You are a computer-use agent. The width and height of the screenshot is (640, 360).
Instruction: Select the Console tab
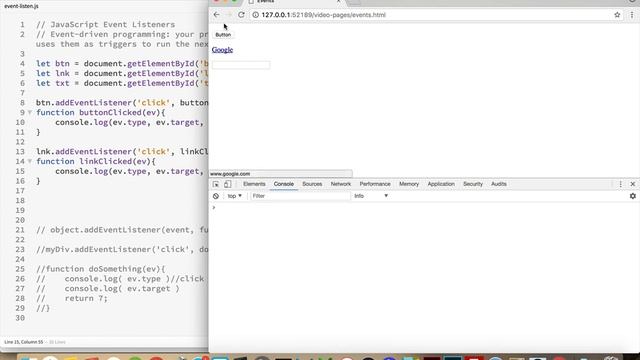[284, 184]
